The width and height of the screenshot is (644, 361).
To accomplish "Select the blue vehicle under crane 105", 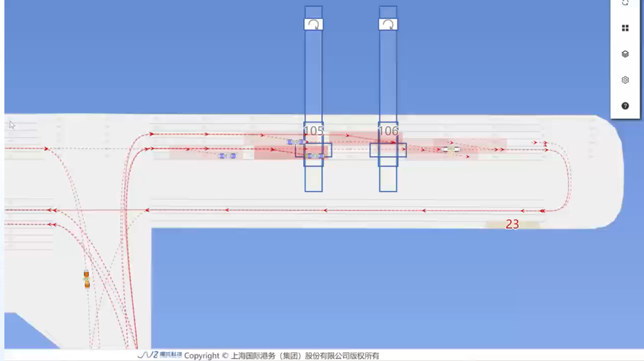I will click(315, 155).
